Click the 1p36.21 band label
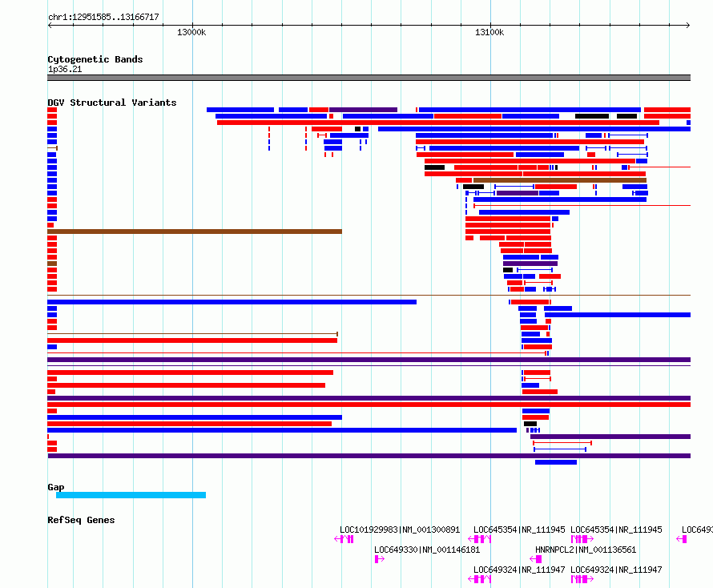 pos(65,69)
